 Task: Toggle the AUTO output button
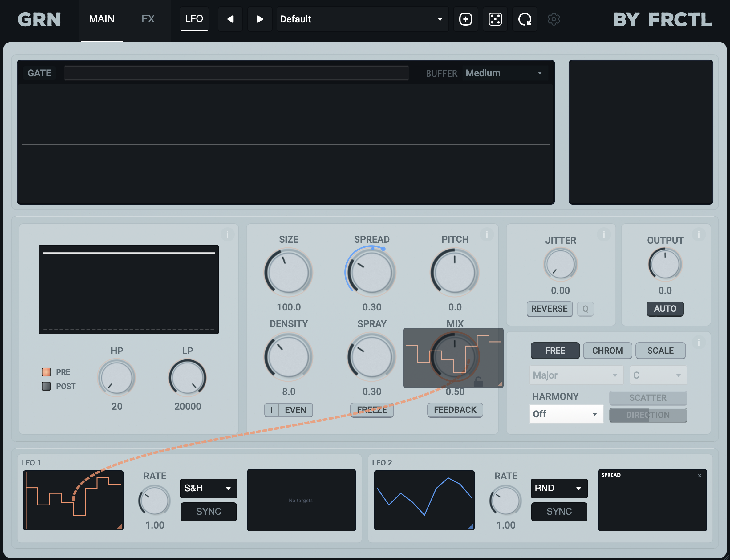click(x=665, y=309)
